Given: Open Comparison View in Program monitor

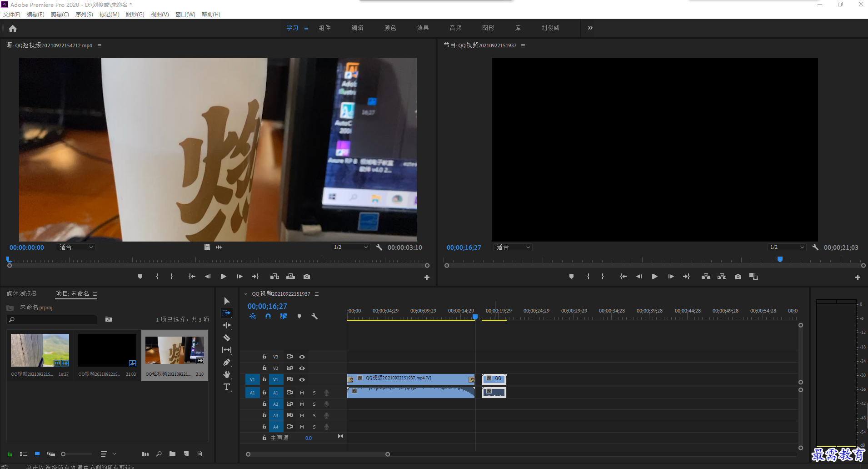Looking at the screenshot, I should coord(753,276).
